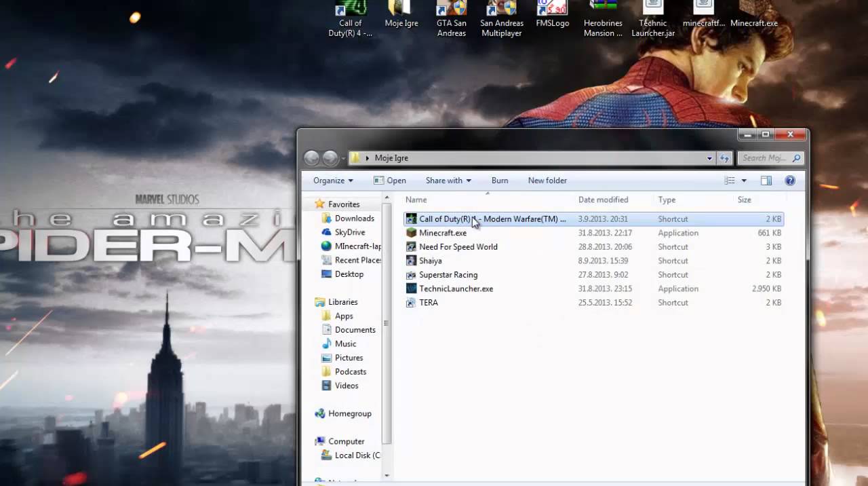868x486 pixels.
Task: Open Local Disk (C:) drive
Action: 351,455
